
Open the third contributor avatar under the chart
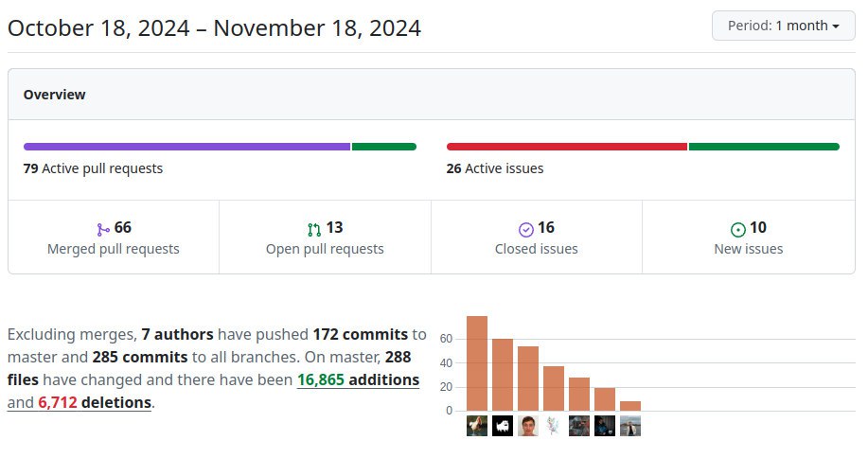tap(528, 426)
